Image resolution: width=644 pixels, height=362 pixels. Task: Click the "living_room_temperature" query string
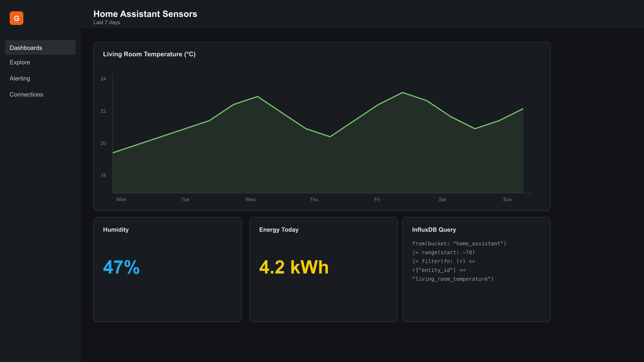[453, 279]
